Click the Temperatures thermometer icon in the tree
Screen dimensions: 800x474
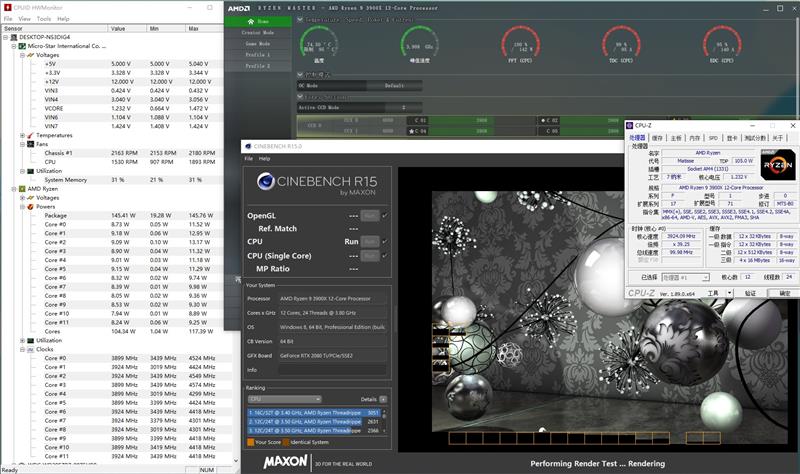pyautogui.click(x=31, y=135)
